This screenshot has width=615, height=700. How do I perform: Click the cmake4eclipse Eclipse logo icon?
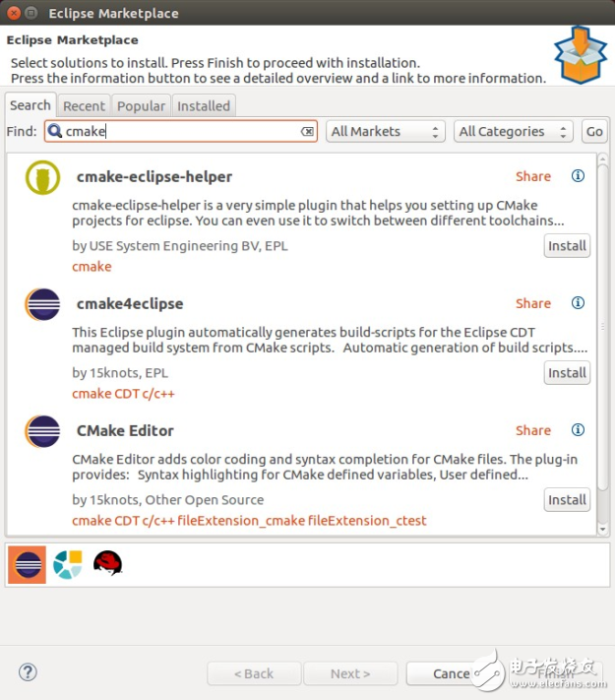pos(43,304)
